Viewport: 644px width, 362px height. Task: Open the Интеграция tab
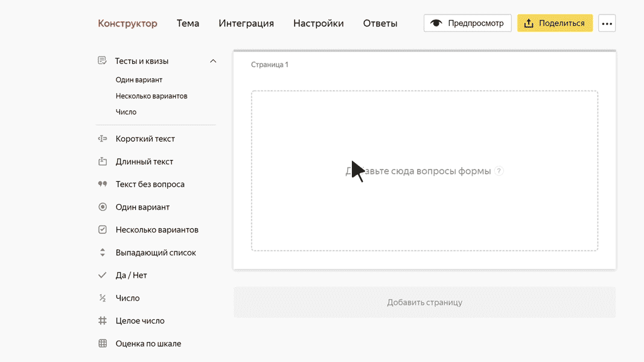coord(246,24)
